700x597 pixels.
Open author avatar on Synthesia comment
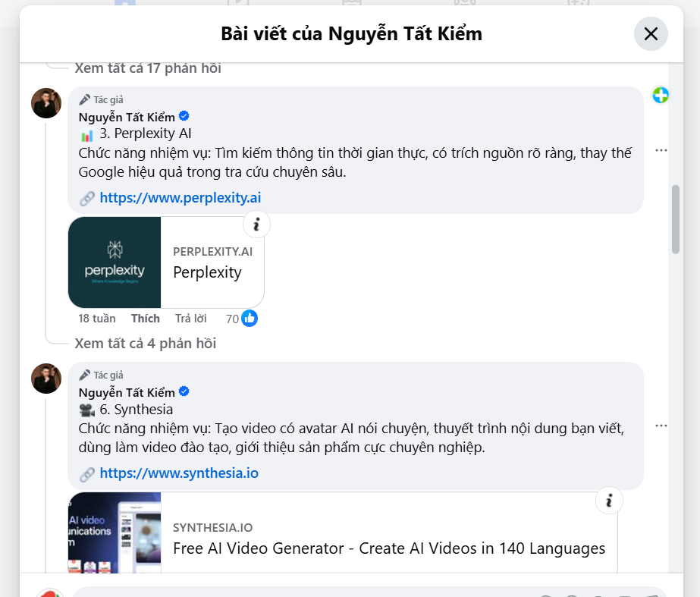[46, 379]
